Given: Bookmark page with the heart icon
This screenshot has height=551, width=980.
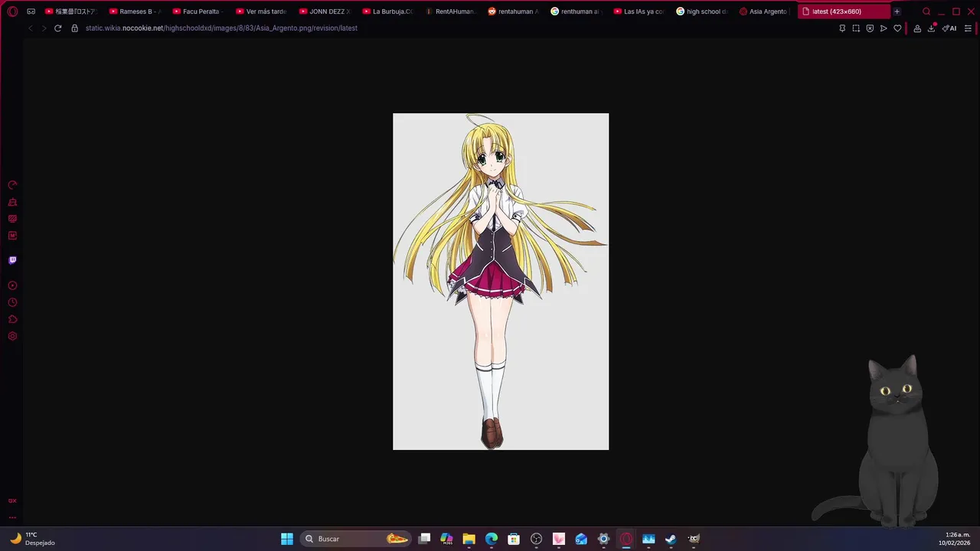Looking at the screenshot, I should [897, 28].
